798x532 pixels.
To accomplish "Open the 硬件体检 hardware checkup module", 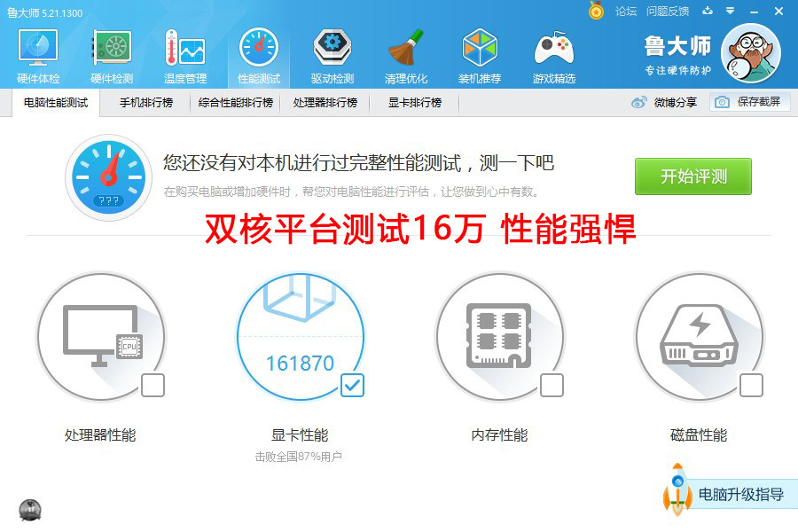I will coord(38,56).
